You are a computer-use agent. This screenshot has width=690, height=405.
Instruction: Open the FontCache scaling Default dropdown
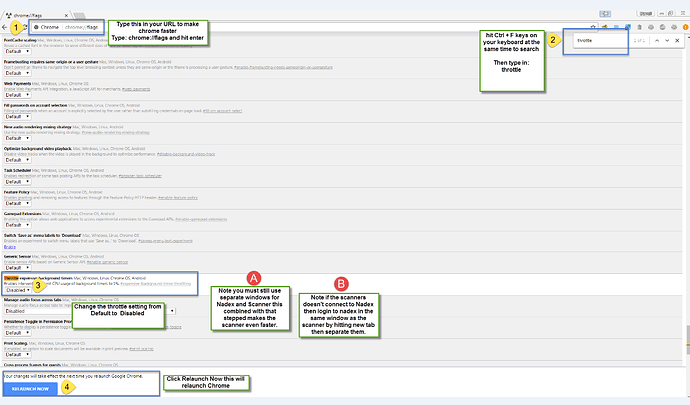17,52
